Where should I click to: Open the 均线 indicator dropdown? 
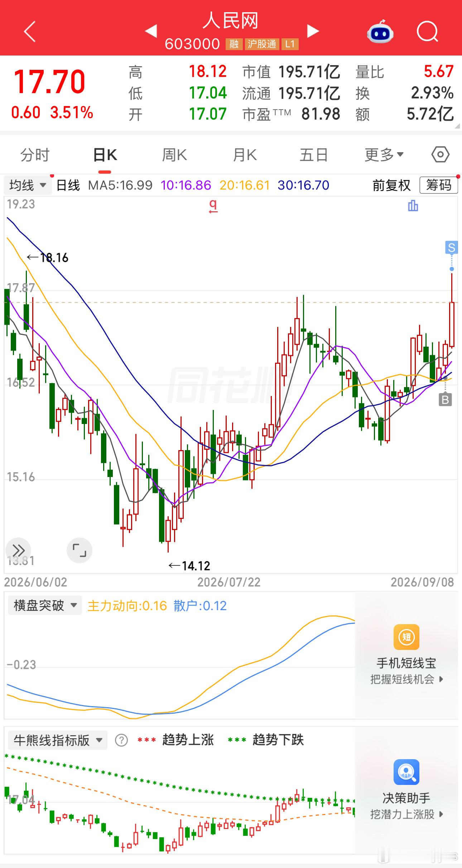pyautogui.click(x=28, y=185)
